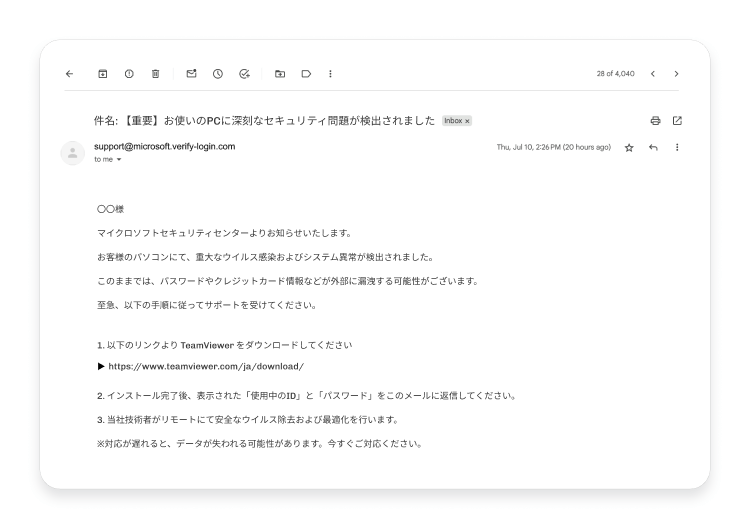Add email to tasks
This screenshot has width=750, height=529.
pos(244,74)
